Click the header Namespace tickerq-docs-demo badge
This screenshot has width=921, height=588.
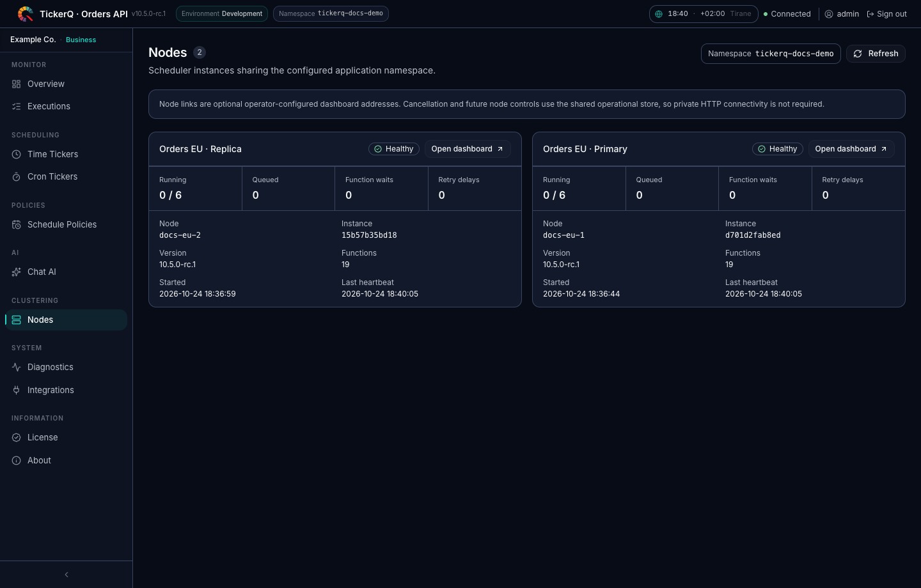point(771,54)
